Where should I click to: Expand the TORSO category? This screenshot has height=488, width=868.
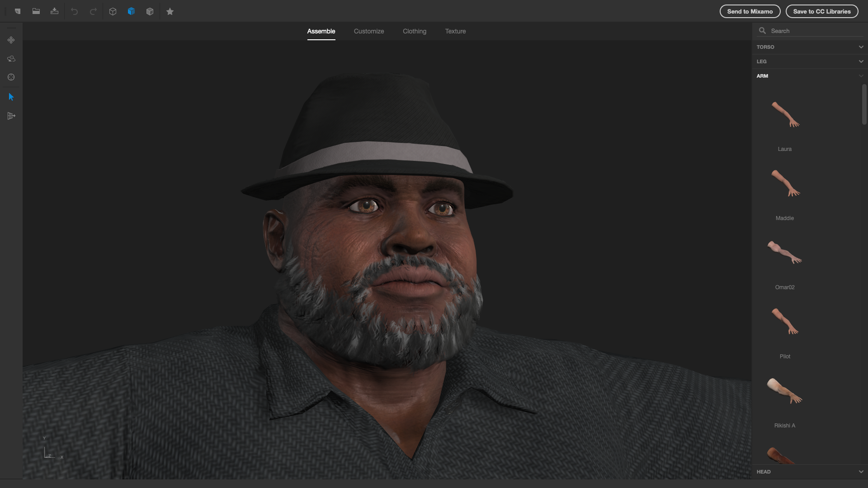860,47
